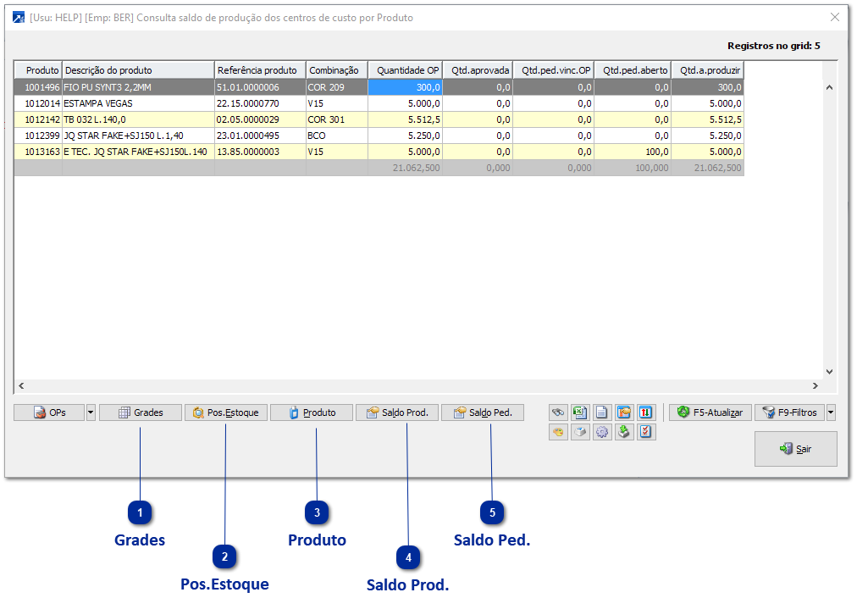Click the printer with green arrow icon
This screenshot has height=609, width=868.
click(623, 432)
